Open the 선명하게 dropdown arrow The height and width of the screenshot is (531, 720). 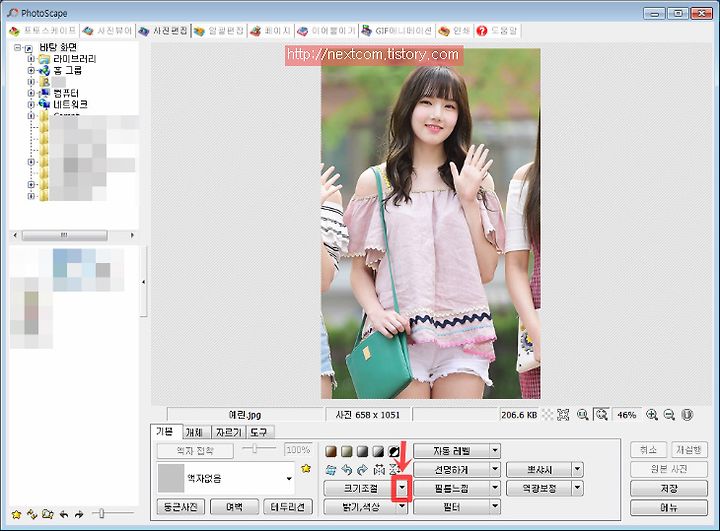click(x=495, y=469)
